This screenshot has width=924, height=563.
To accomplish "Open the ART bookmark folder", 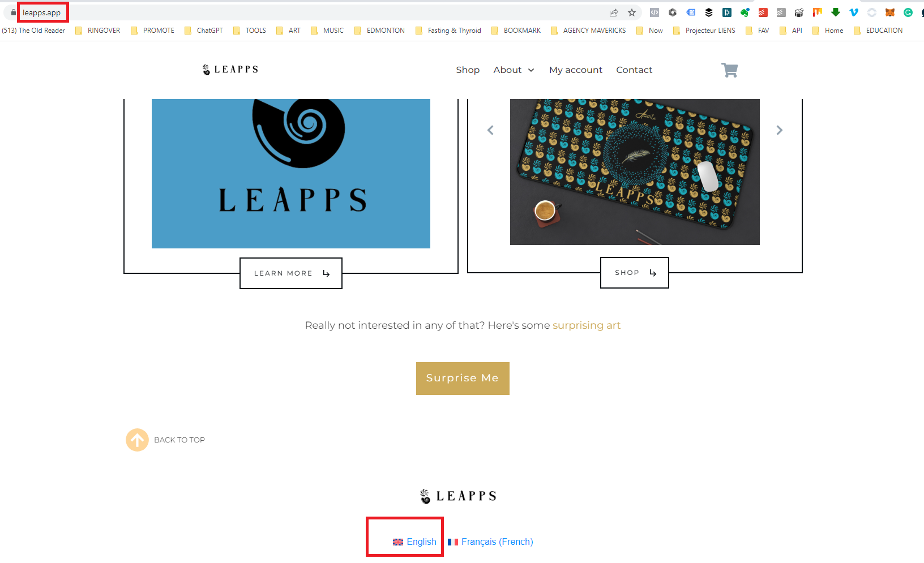I will (289, 31).
